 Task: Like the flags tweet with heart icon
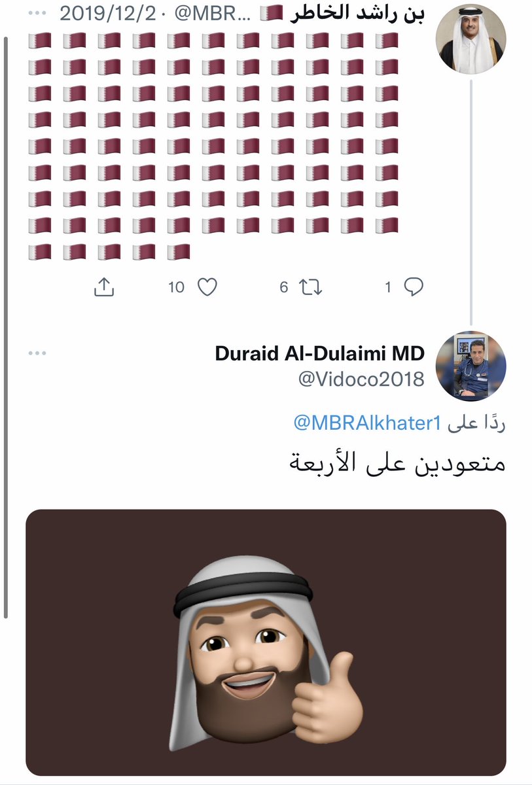pos(207,287)
